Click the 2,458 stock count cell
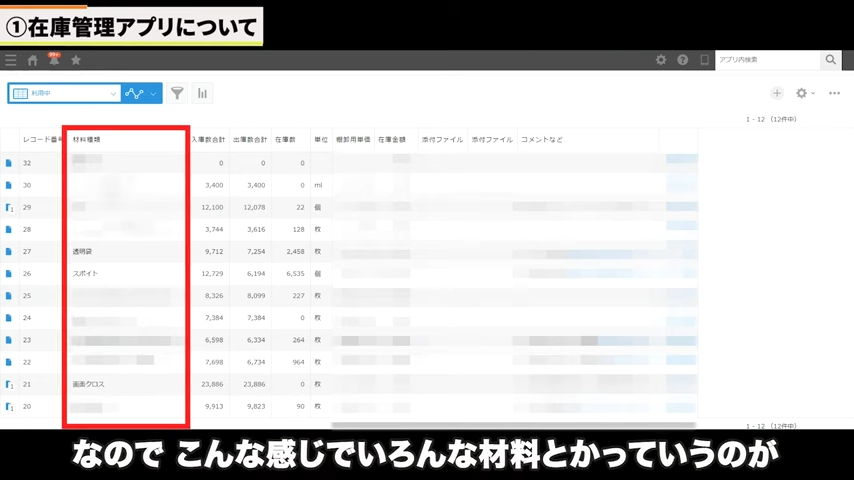Image resolution: width=854 pixels, height=480 pixels. point(295,252)
